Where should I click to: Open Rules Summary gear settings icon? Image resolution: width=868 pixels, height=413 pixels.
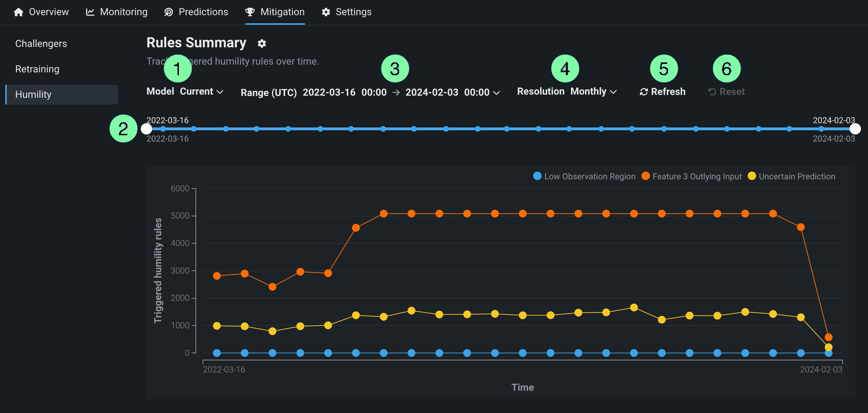[x=262, y=43]
